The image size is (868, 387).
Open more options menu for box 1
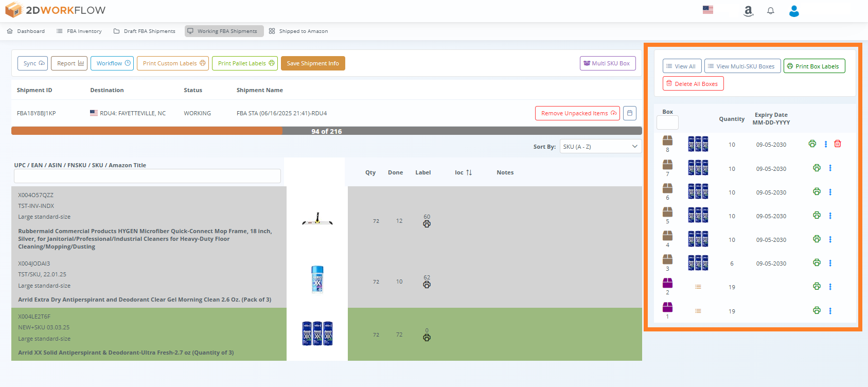point(830,311)
